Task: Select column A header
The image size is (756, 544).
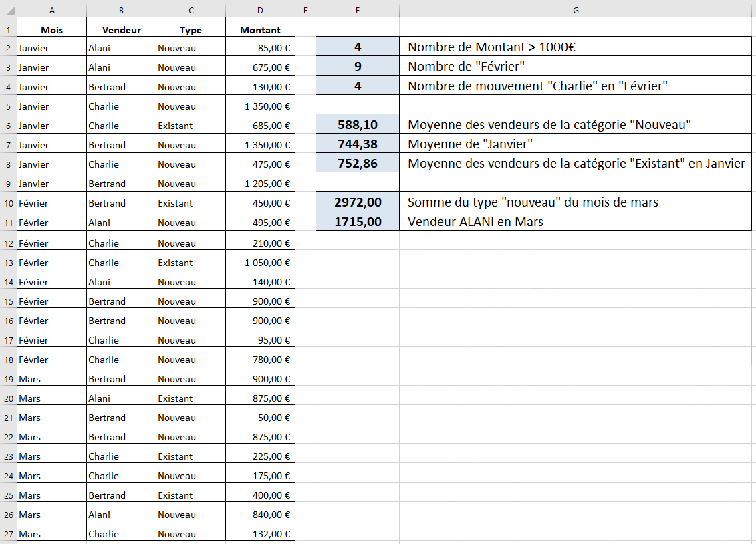Action: click(51, 10)
